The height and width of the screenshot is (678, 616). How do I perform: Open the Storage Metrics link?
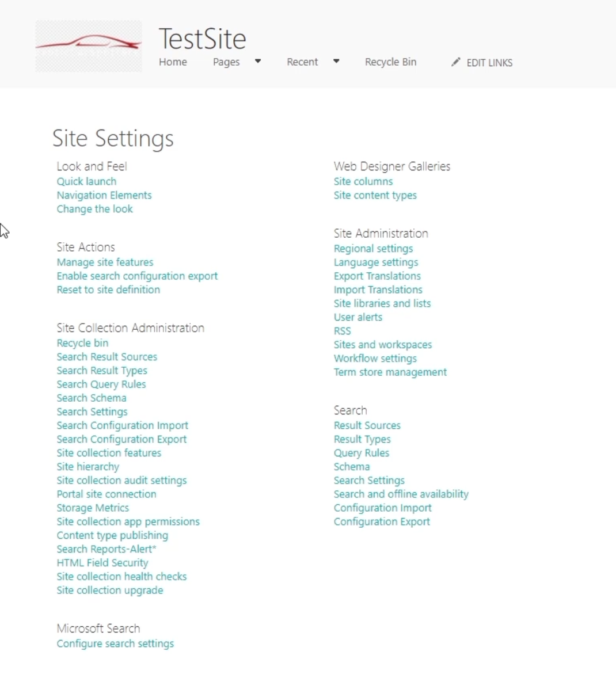pyautogui.click(x=93, y=508)
